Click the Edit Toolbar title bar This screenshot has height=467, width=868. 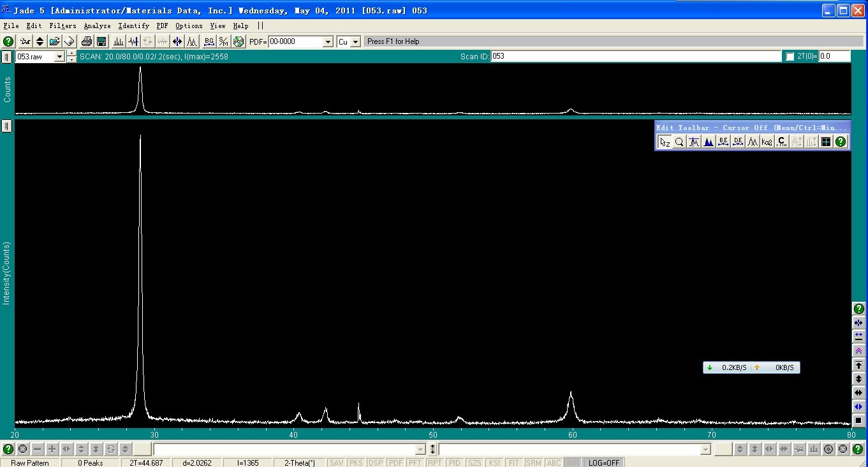click(x=753, y=128)
